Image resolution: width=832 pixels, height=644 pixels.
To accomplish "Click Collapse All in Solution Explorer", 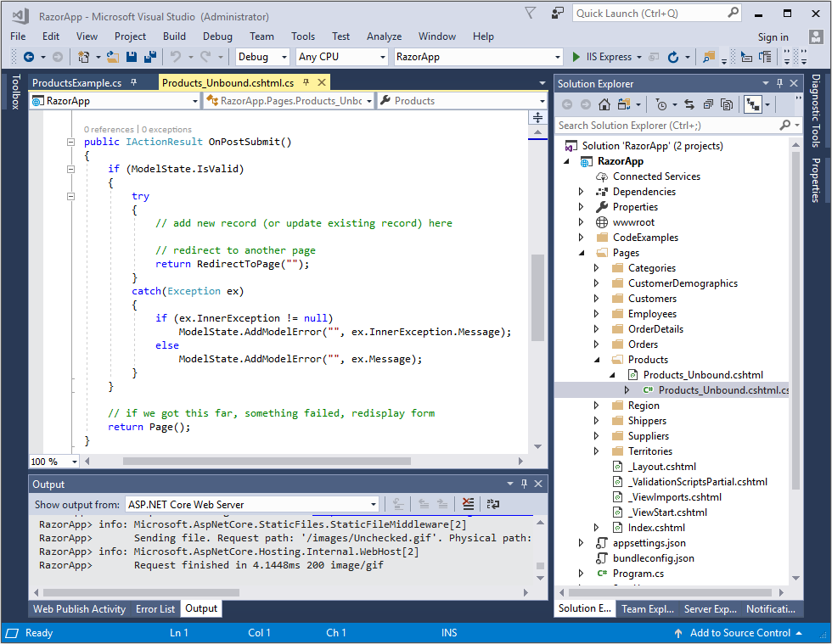I will click(708, 104).
